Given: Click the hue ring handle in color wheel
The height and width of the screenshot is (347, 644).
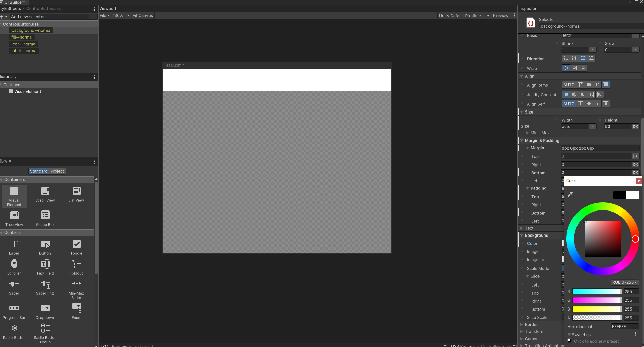Looking at the screenshot, I should click(635, 239).
